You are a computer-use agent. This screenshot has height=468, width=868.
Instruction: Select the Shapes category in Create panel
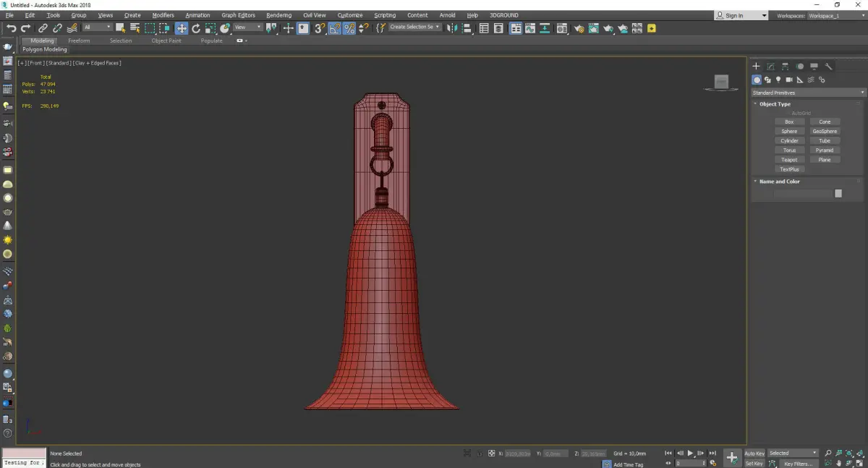click(x=767, y=80)
